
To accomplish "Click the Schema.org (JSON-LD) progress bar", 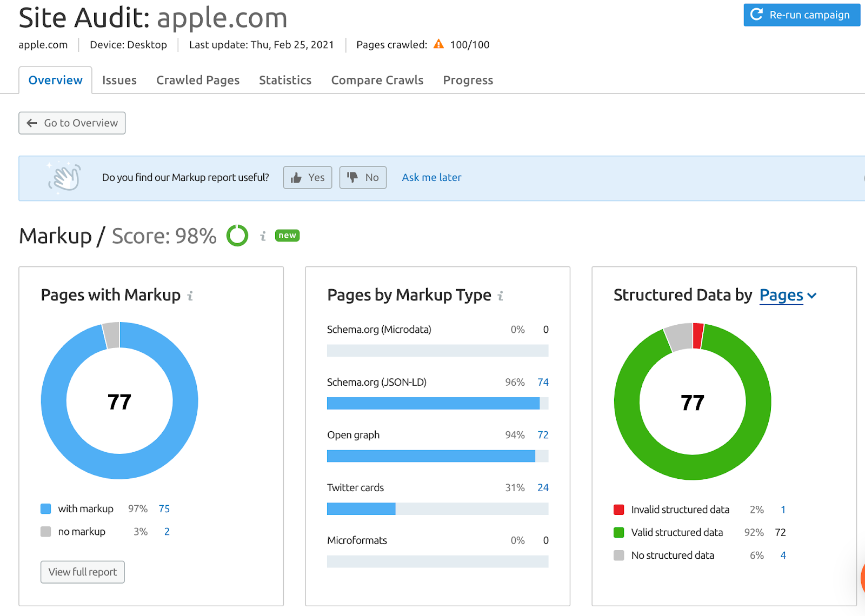I will pyautogui.click(x=438, y=403).
